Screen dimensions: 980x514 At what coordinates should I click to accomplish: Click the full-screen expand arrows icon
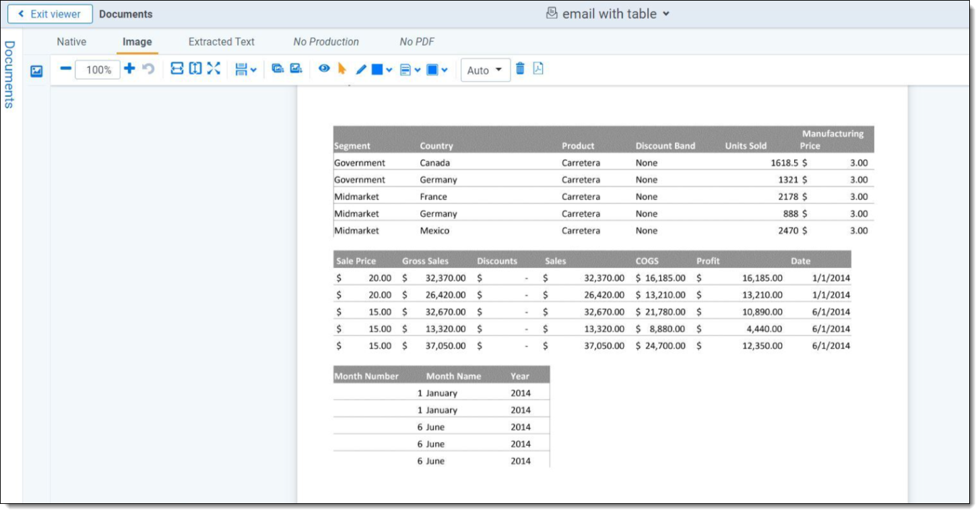point(214,69)
